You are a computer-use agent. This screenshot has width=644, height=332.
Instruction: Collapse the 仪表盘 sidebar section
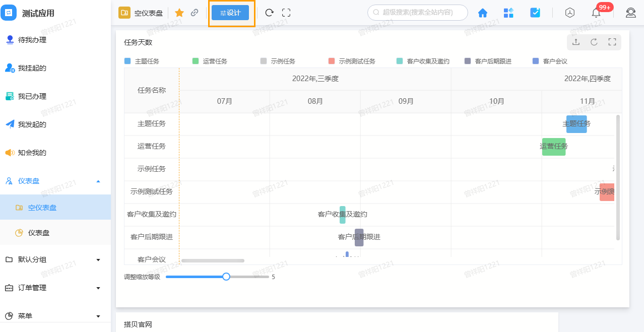55,181
